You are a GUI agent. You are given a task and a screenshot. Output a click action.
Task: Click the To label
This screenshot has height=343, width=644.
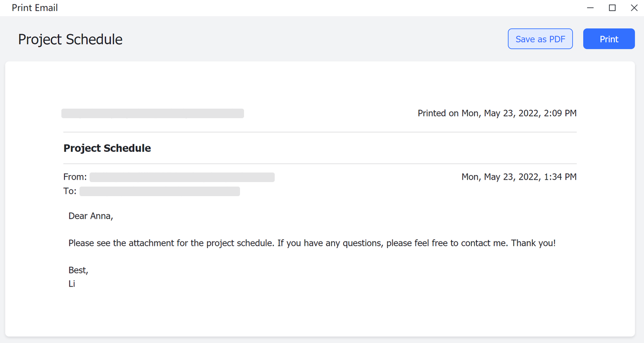(70, 191)
